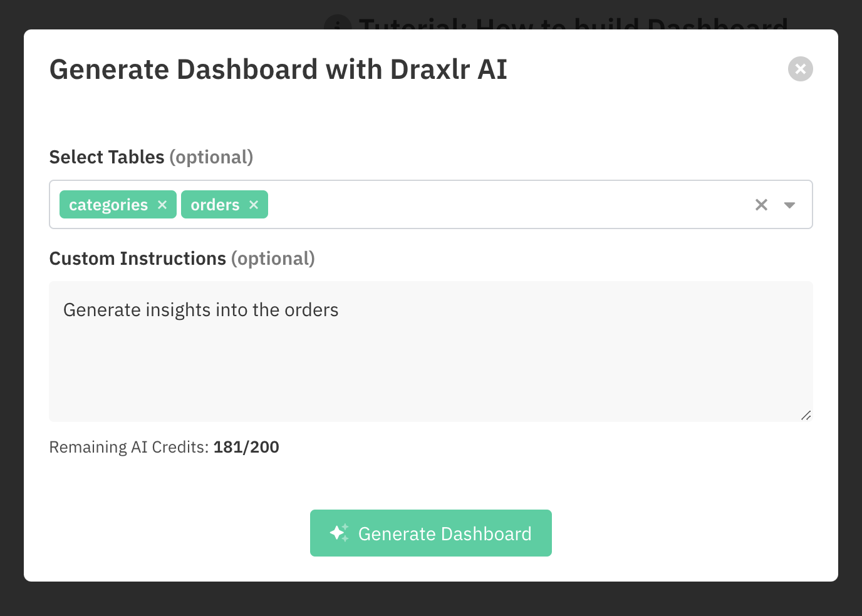The width and height of the screenshot is (862, 616).
Task: Click the dropdown caret beside the clear icon
Action: tap(789, 204)
